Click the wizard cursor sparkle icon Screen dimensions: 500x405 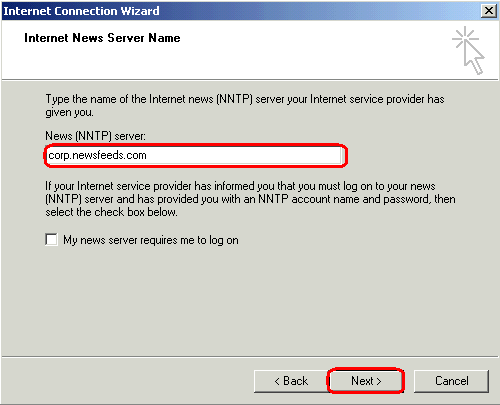click(469, 50)
